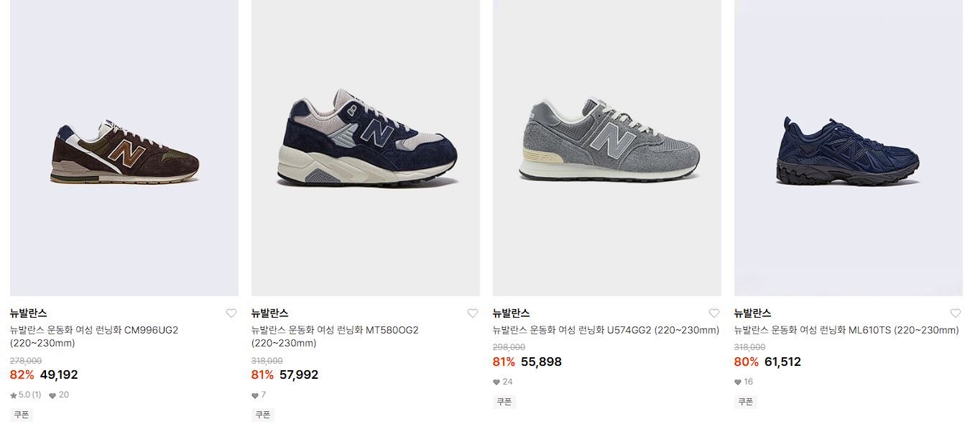The image size is (980, 432).
Task: Click the 57,992 sale price
Action: click(299, 374)
